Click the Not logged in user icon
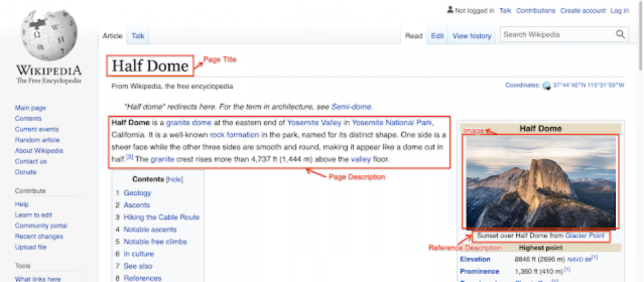Screen dimensions: 644x282 tap(450, 10)
